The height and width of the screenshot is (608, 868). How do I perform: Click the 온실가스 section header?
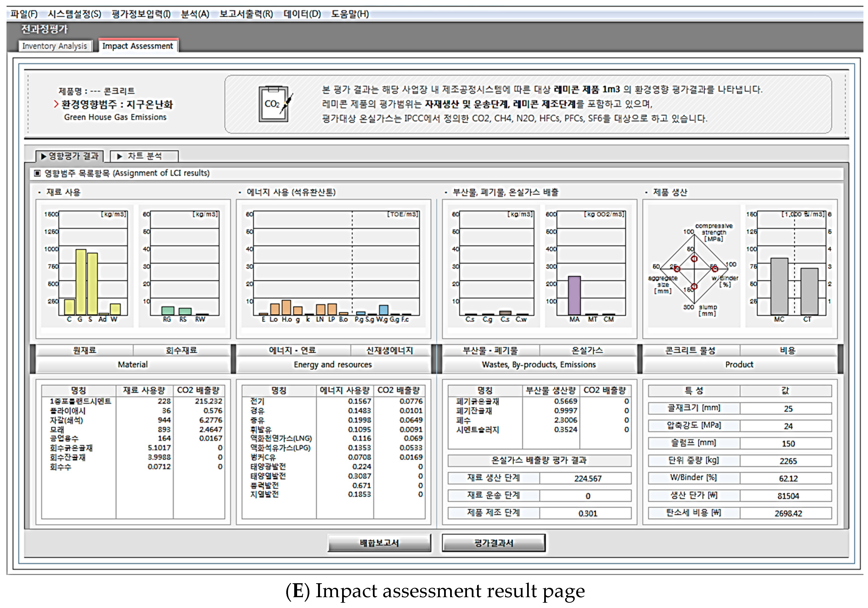[587, 350]
